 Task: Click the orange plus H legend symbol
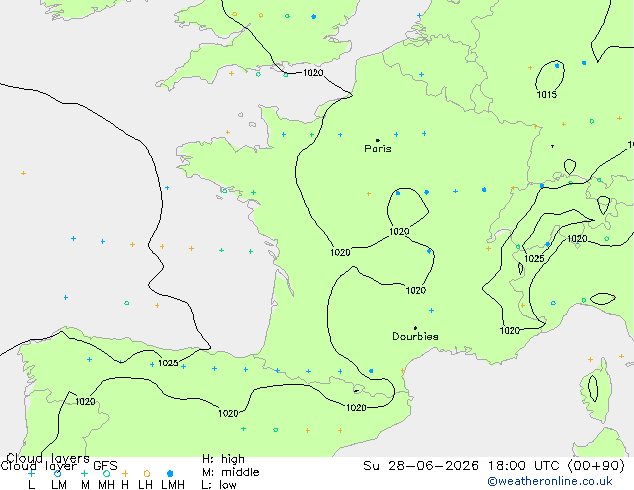click(125, 473)
